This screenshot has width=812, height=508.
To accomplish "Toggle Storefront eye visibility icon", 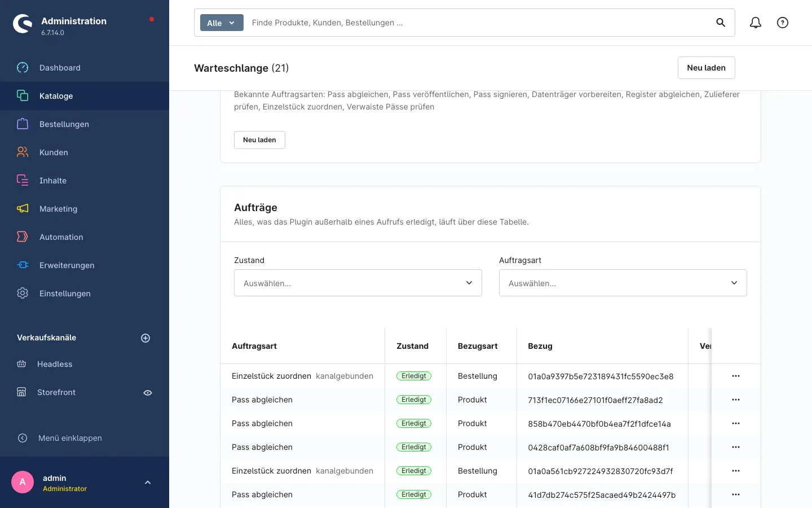I will pos(148,393).
